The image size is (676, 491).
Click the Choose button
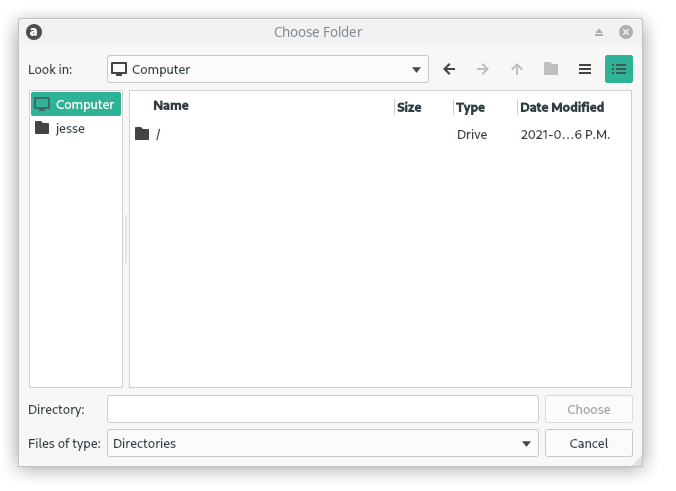pos(588,409)
